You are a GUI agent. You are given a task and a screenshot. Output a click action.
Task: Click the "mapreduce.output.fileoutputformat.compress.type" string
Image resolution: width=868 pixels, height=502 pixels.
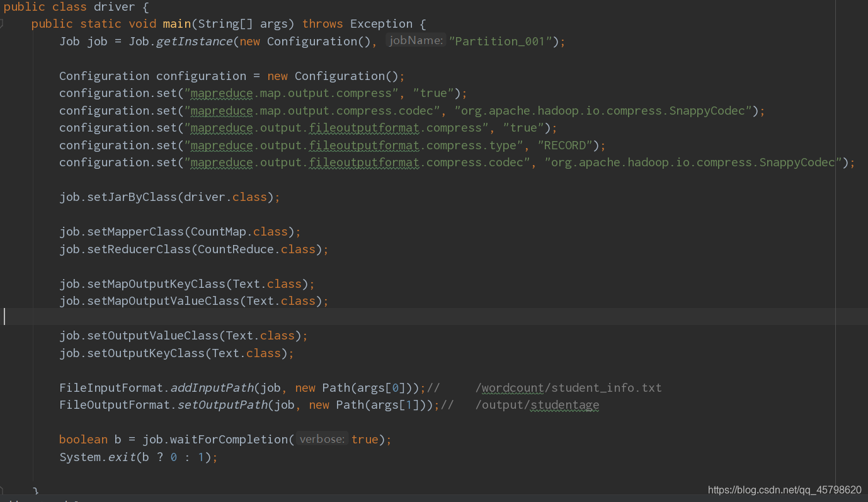(x=353, y=145)
